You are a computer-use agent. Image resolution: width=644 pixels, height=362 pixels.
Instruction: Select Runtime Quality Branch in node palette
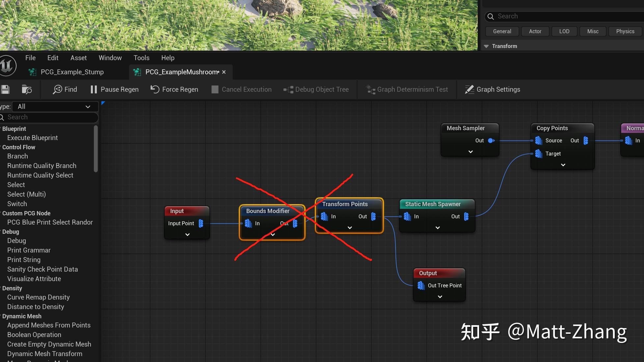[x=42, y=166]
